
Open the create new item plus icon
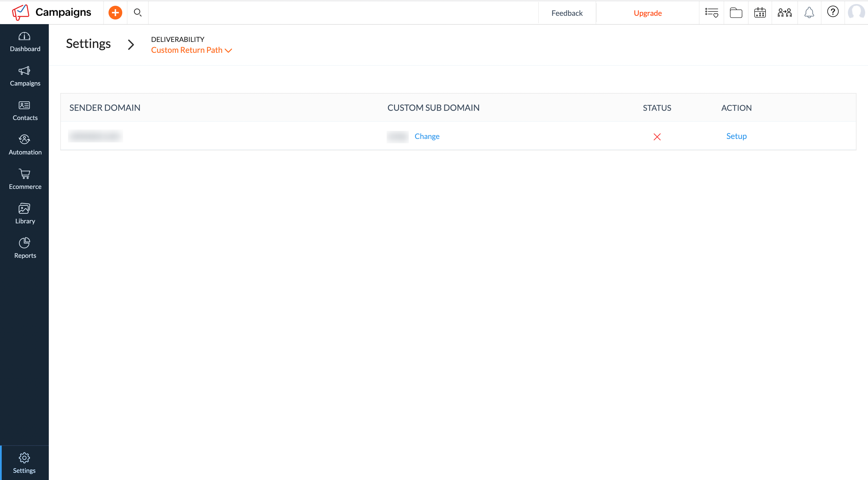click(x=115, y=12)
